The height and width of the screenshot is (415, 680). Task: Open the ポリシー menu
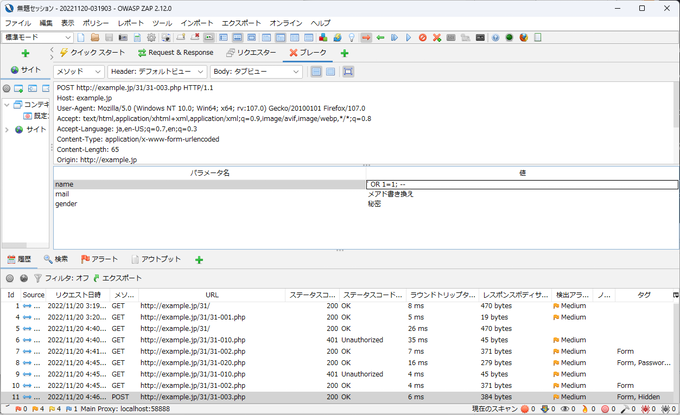tap(95, 23)
